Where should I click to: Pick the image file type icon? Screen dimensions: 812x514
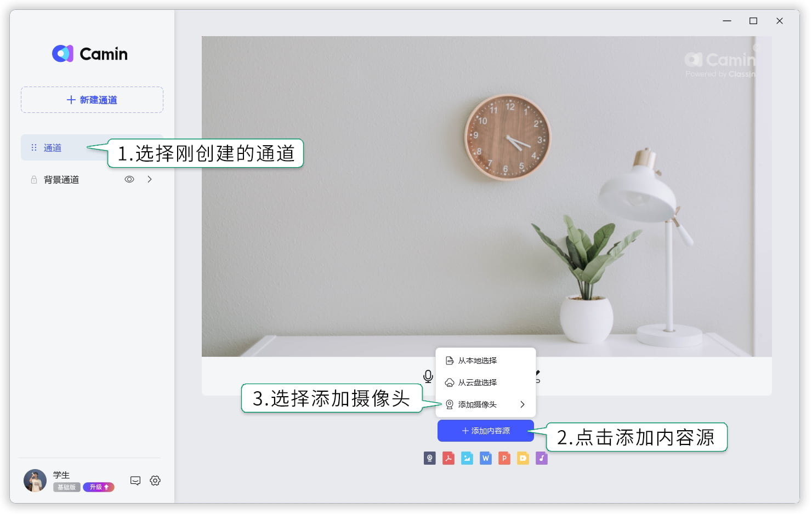[x=467, y=458]
